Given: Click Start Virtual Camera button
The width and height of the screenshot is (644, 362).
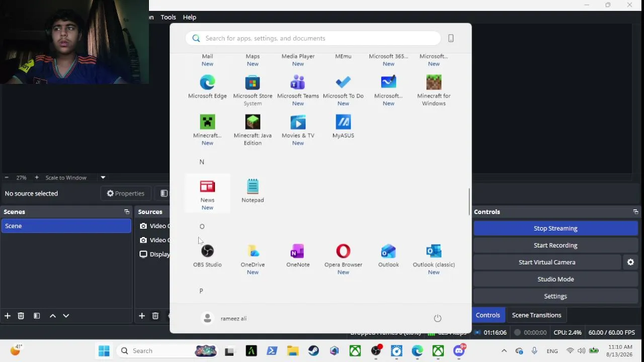Looking at the screenshot, I should pyautogui.click(x=547, y=262).
